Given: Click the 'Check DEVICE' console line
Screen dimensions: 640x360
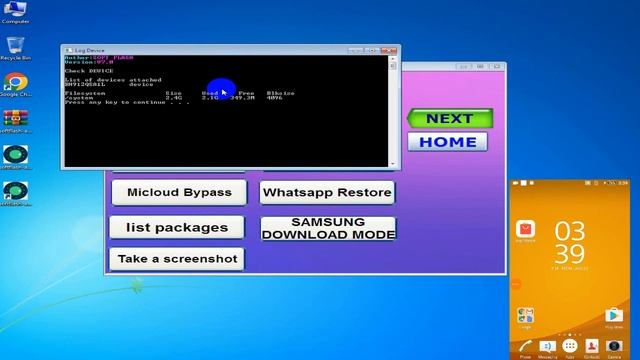Looking at the screenshot, I should [89, 71].
